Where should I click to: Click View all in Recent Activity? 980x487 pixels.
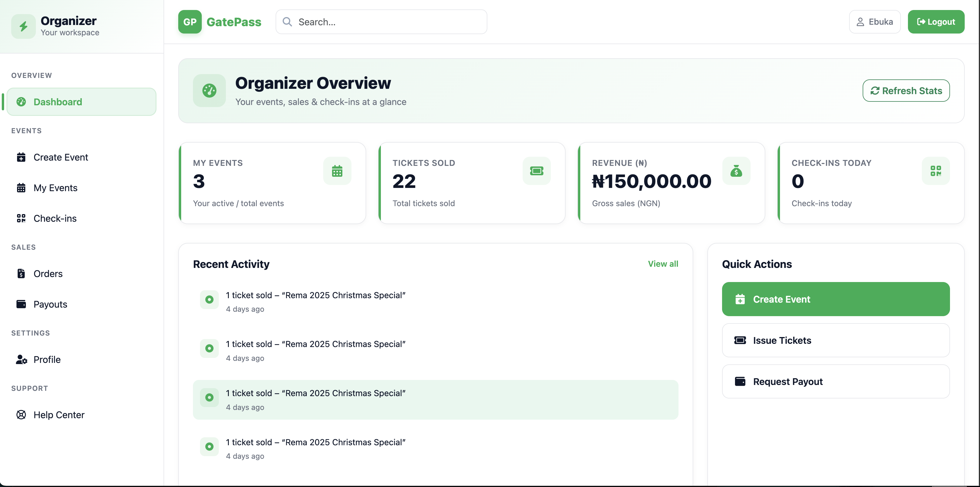click(x=663, y=264)
